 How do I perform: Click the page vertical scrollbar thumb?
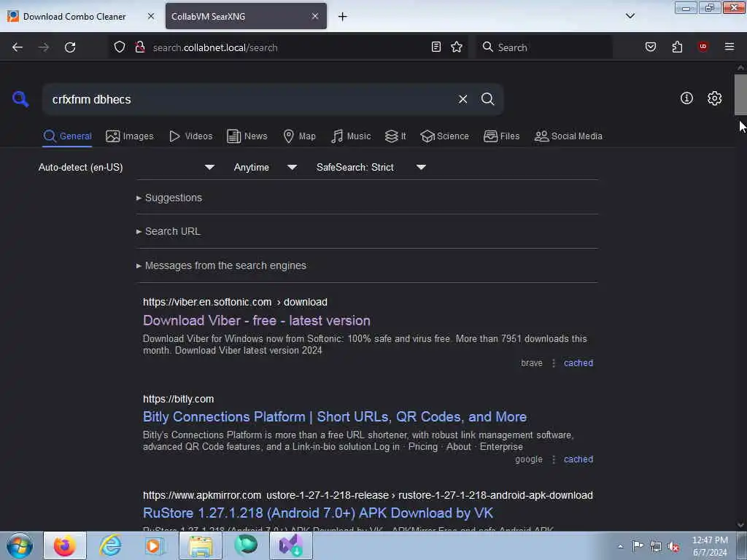pos(740,95)
